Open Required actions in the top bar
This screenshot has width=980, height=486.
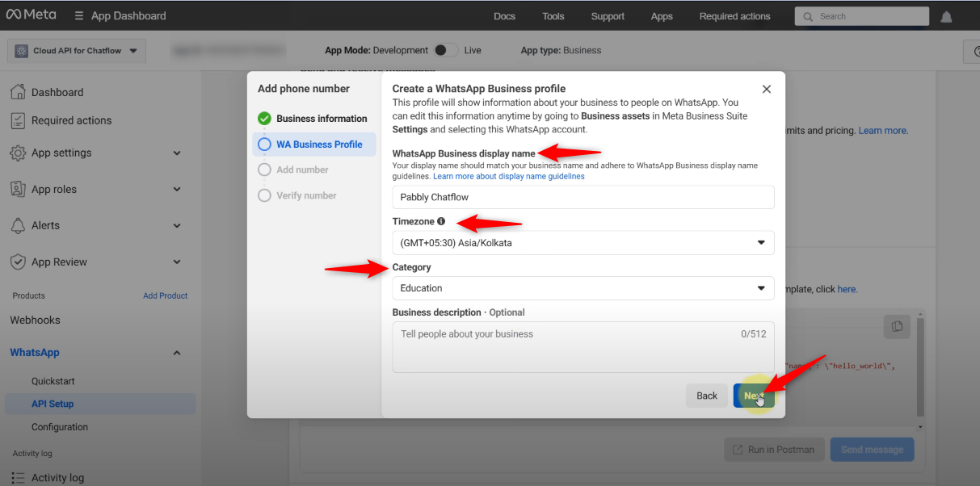[734, 16]
